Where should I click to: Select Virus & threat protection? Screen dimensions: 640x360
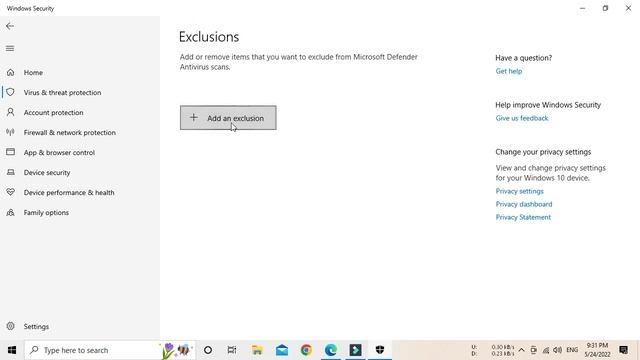coord(62,93)
